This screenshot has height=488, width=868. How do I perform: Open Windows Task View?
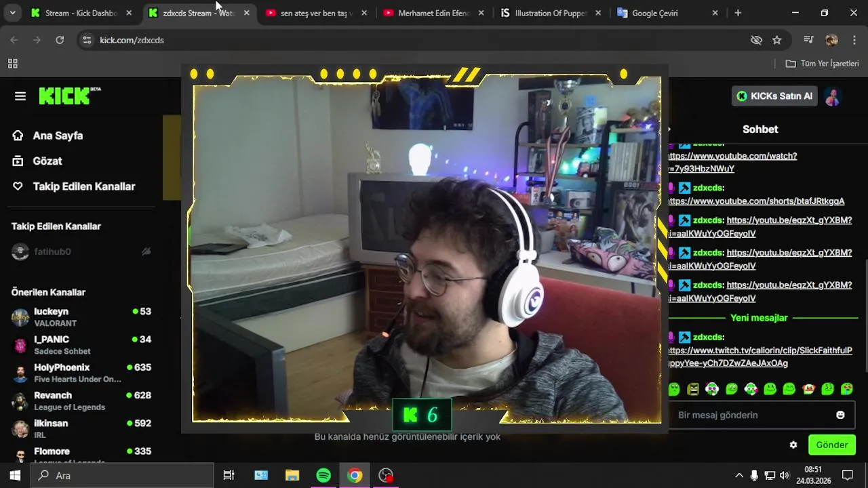tap(229, 475)
